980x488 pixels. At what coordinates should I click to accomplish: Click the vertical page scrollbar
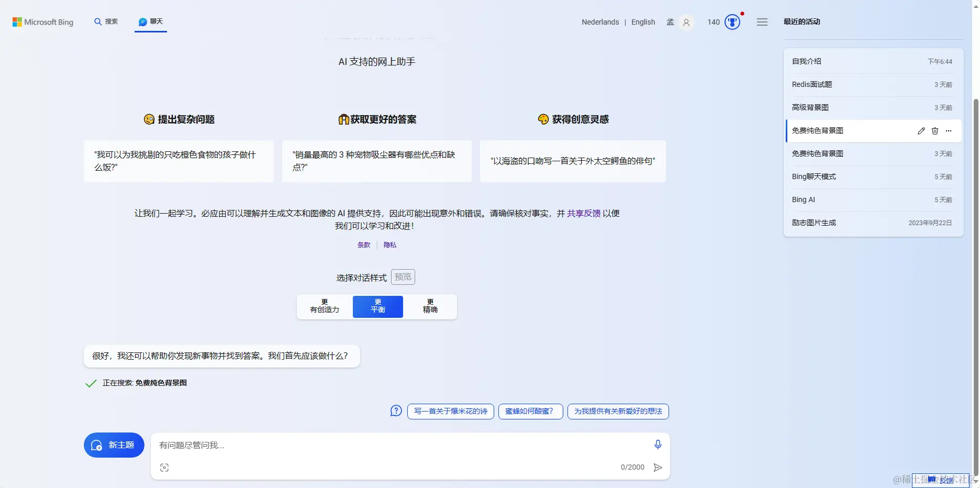pos(976,288)
